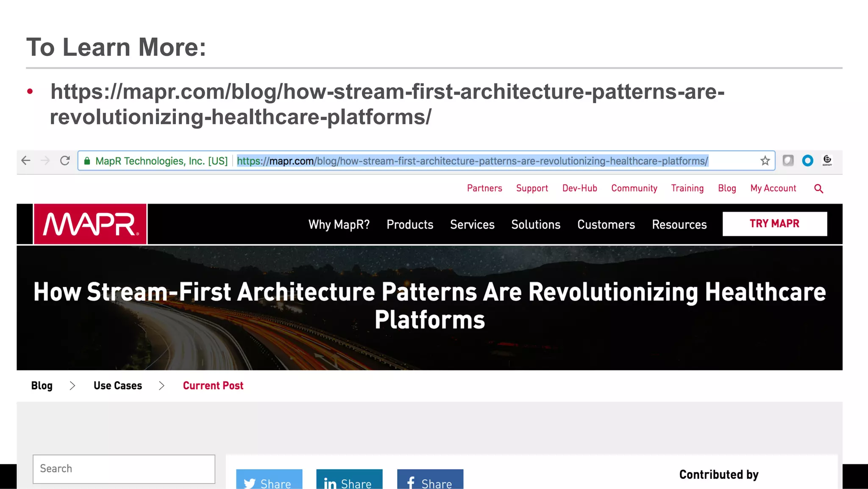Open the Customers menu

pos(606,224)
